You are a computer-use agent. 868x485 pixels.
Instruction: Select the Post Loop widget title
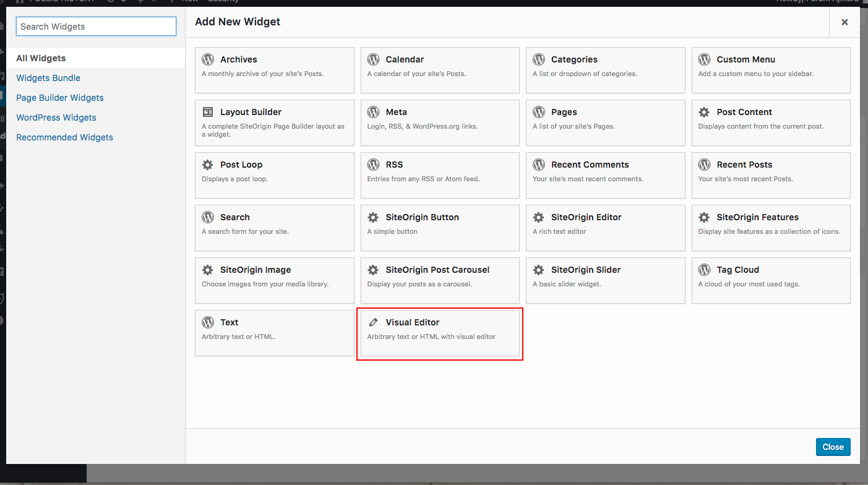tap(241, 165)
